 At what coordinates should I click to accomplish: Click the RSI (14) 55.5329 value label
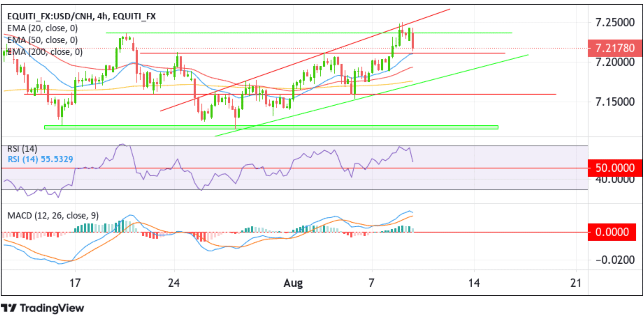40,159
